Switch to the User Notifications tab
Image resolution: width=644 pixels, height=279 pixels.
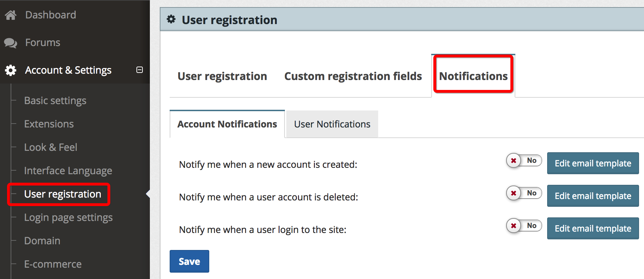pos(332,124)
